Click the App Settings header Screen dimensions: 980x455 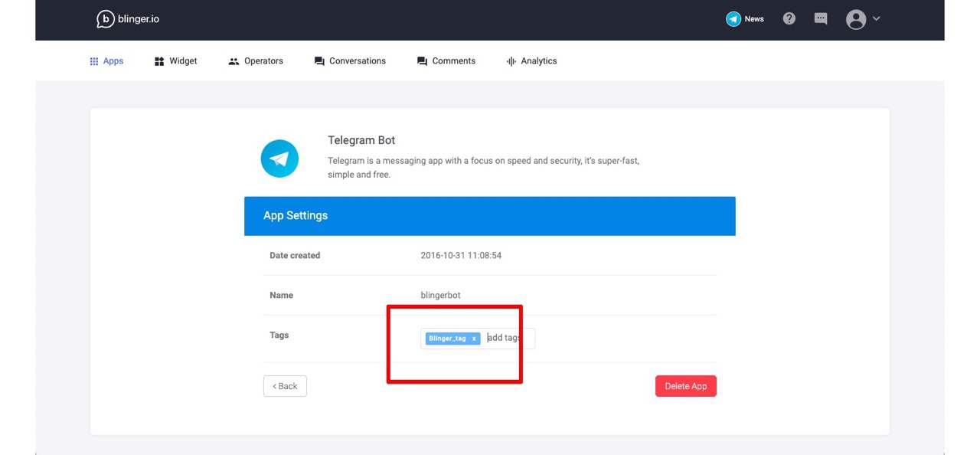tap(490, 216)
